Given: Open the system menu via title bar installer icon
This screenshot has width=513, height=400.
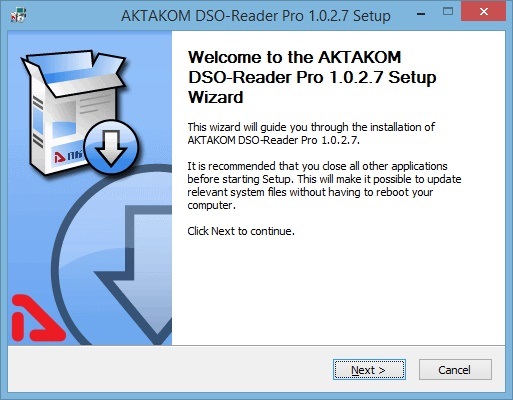Looking at the screenshot, I should coord(18,15).
